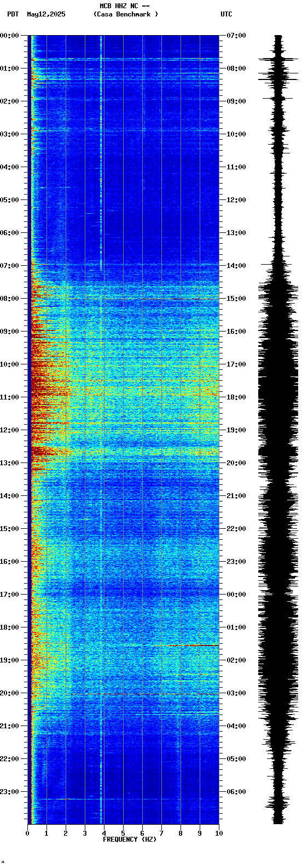Click the UTC time label '12:00'
302x868 pixels.
point(236,200)
